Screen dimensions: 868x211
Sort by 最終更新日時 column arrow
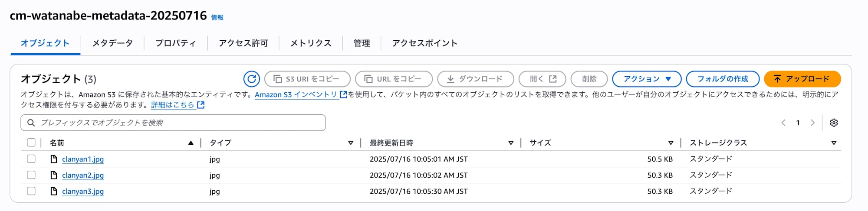point(511,143)
